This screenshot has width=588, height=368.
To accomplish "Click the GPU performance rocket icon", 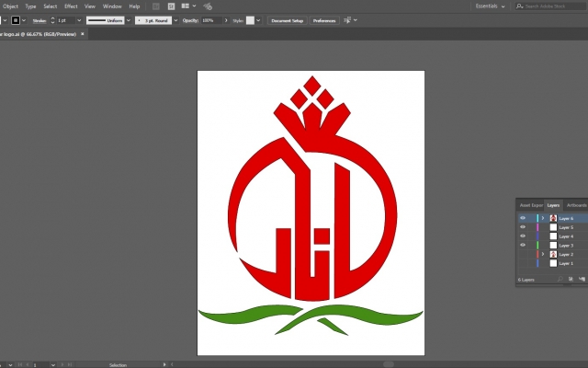I will point(208,6).
